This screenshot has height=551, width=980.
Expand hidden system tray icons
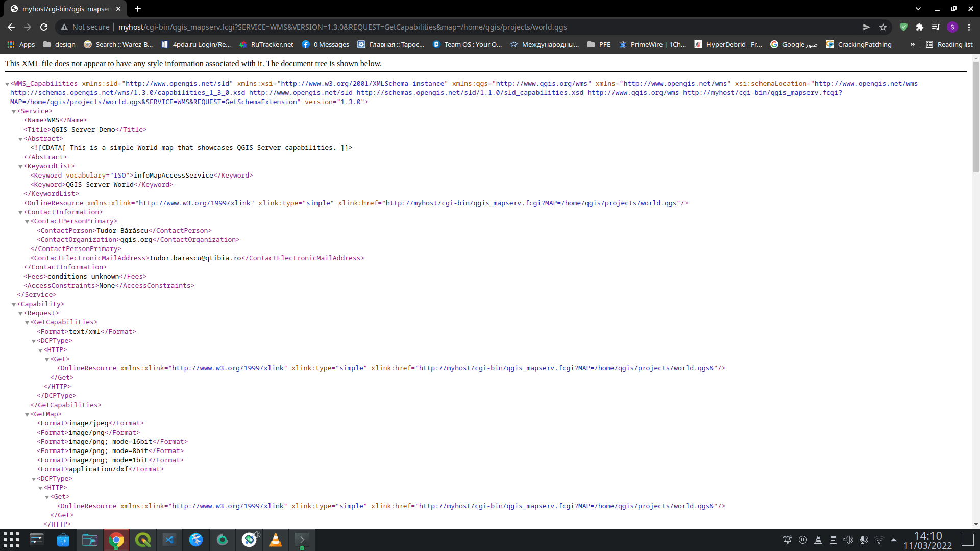tap(894, 539)
